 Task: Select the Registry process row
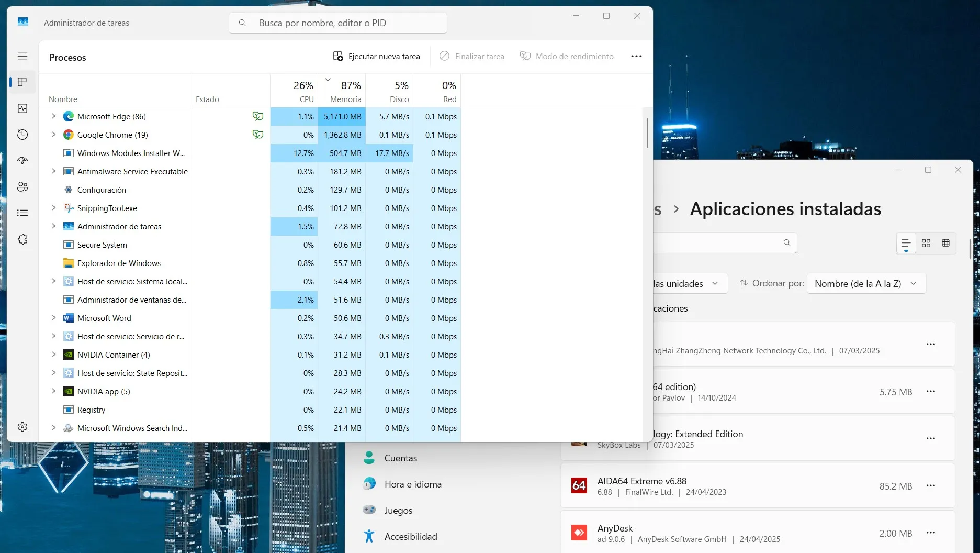250,410
